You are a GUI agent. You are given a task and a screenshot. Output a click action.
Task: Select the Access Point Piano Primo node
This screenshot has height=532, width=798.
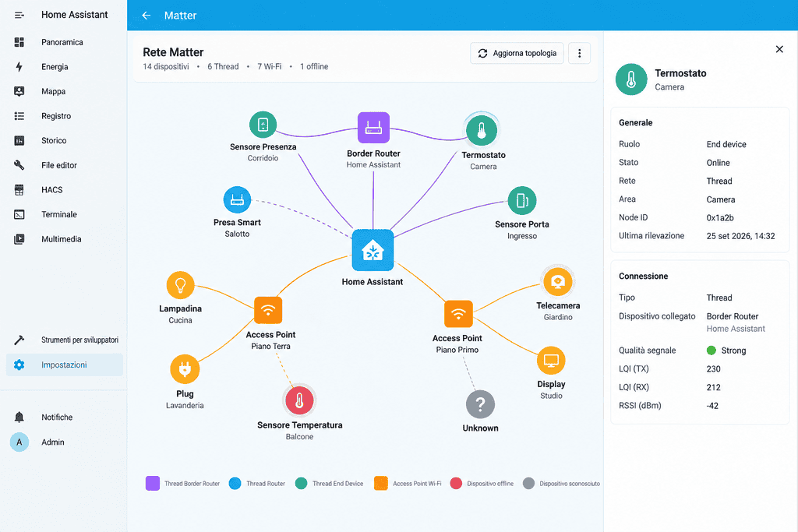coord(458,314)
